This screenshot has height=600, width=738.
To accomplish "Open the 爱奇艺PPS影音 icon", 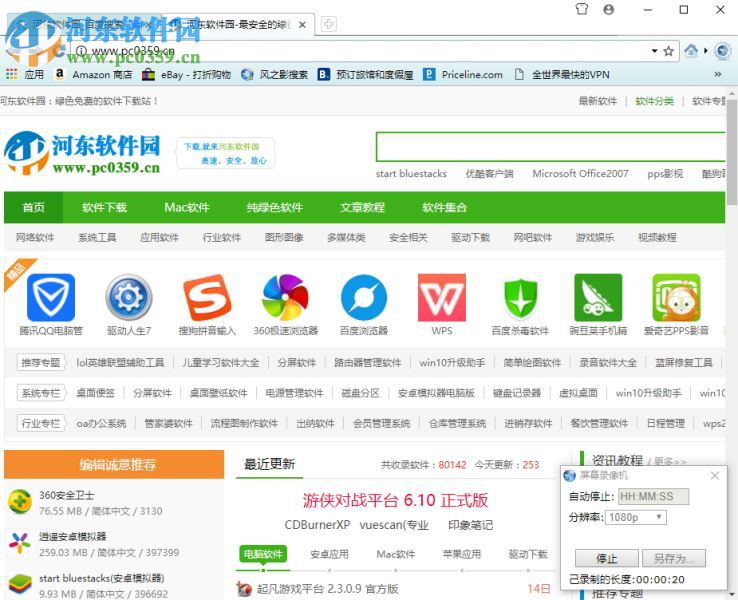I will pyautogui.click(x=676, y=297).
